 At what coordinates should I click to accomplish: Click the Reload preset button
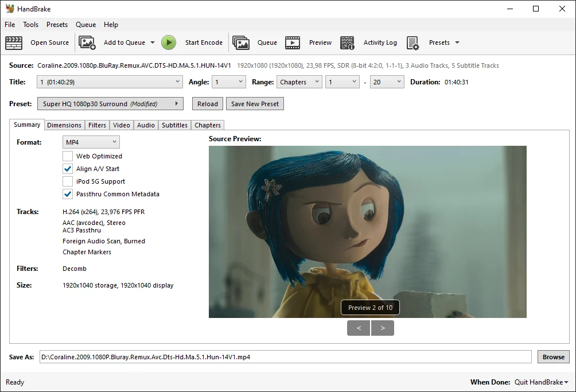click(208, 104)
